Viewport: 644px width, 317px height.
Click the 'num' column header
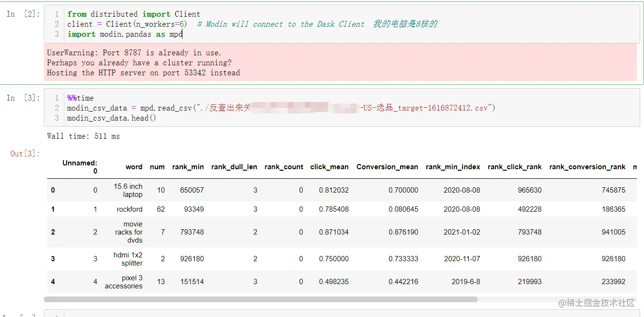[x=157, y=167]
